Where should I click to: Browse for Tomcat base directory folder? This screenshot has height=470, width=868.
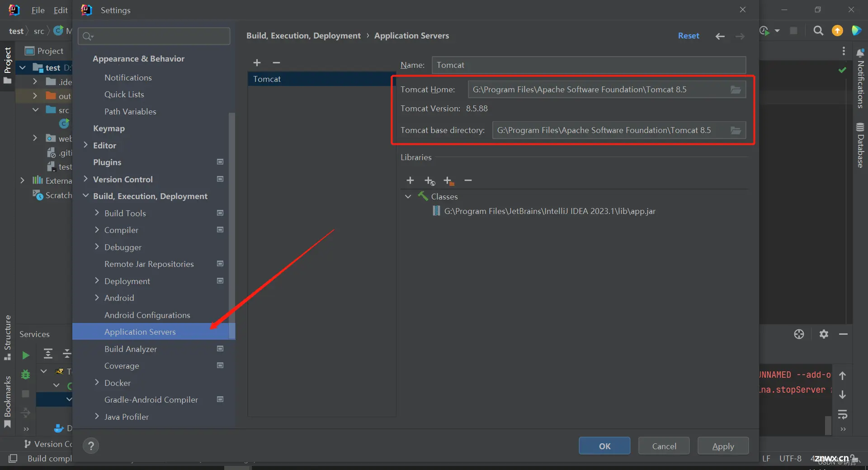pos(736,130)
